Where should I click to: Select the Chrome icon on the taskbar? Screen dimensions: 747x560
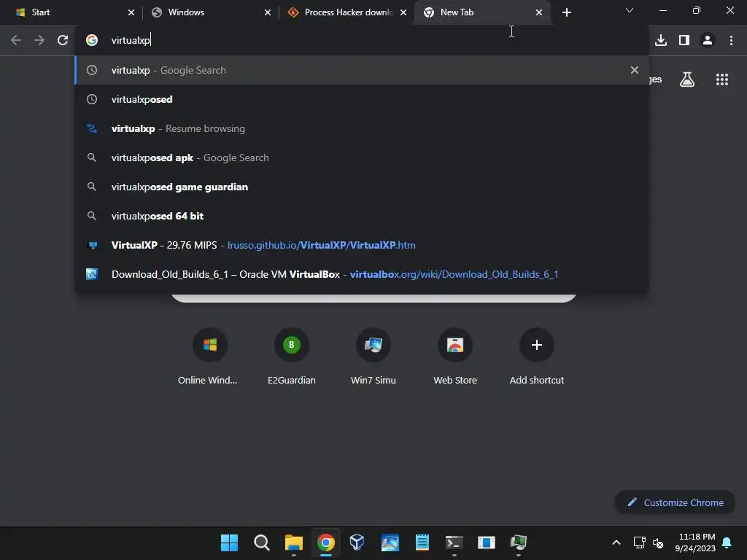[326, 542]
